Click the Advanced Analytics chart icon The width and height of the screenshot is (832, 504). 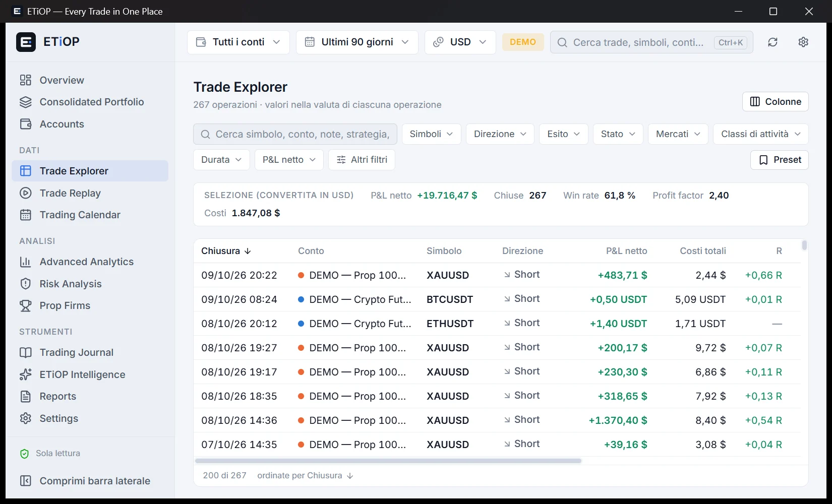click(26, 262)
